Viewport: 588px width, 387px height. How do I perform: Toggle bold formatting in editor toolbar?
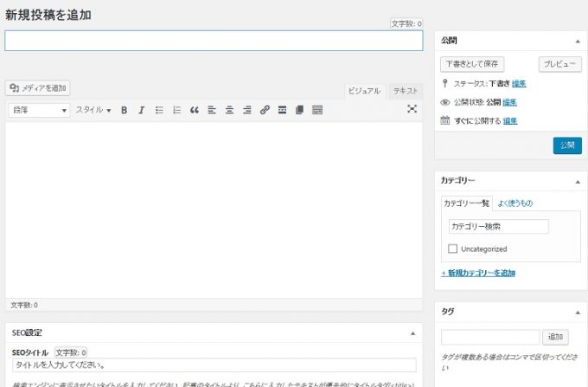(x=125, y=110)
